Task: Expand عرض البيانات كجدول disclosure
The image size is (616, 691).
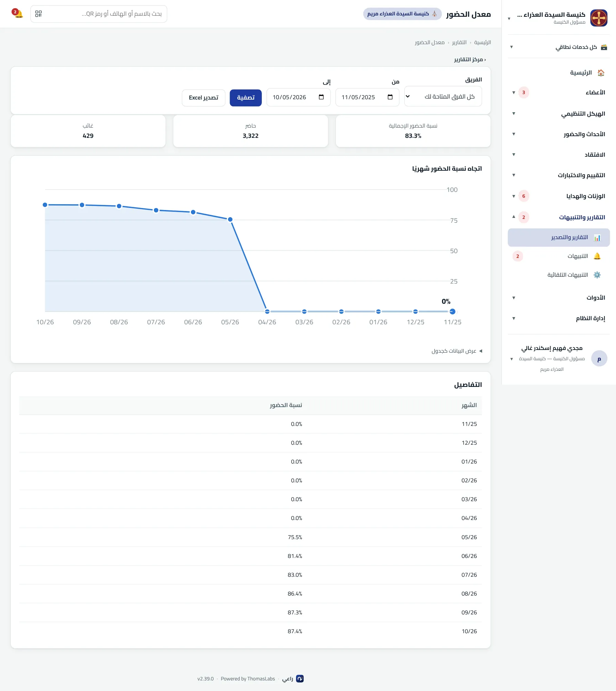Action: click(x=457, y=351)
